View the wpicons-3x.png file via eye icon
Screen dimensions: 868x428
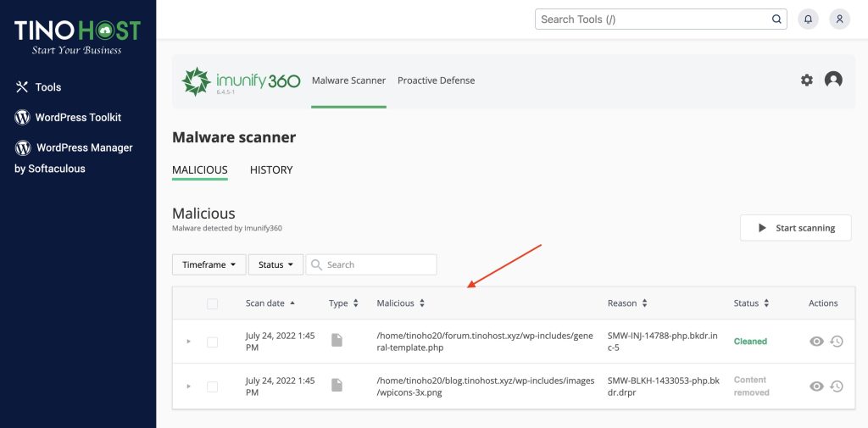click(x=816, y=386)
